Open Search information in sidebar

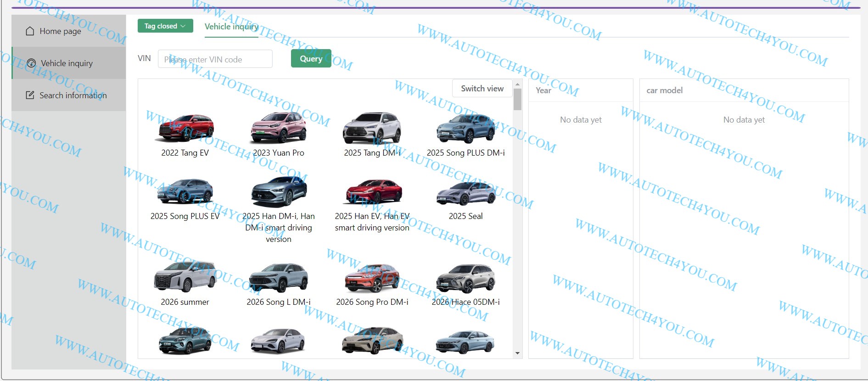pos(69,95)
